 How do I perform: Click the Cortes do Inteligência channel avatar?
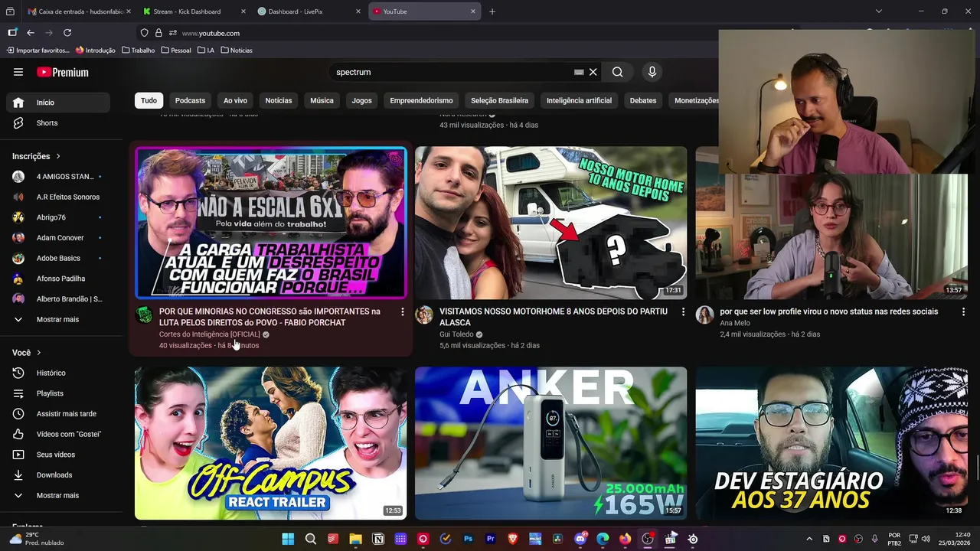[x=144, y=315]
